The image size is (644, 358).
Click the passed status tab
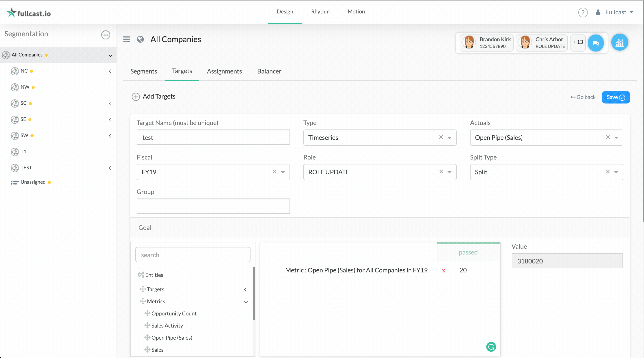468,252
